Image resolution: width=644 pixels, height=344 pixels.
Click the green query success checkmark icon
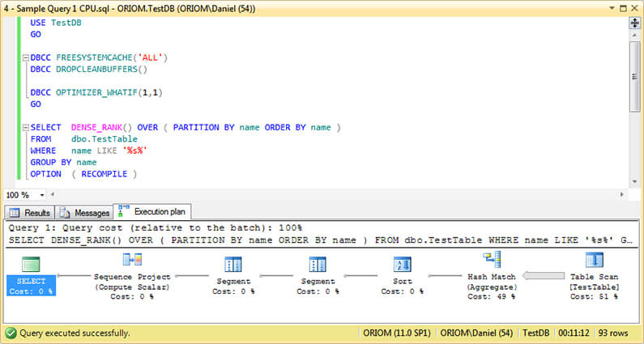[11, 333]
